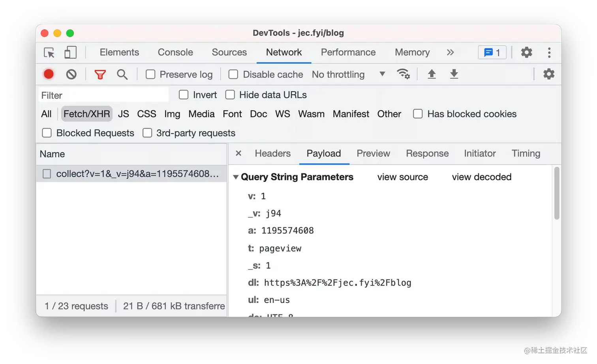Clear the network log
Viewport: 597px width, 364px height.
tap(71, 74)
